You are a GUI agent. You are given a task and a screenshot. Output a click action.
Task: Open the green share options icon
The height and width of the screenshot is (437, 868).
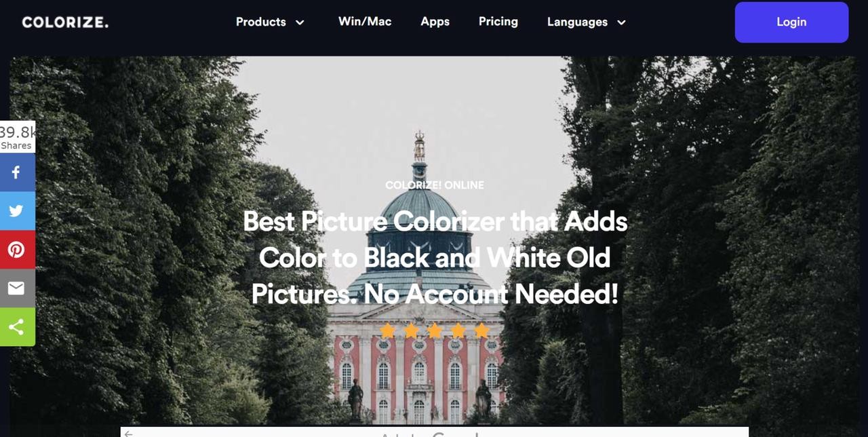pyautogui.click(x=17, y=327)
